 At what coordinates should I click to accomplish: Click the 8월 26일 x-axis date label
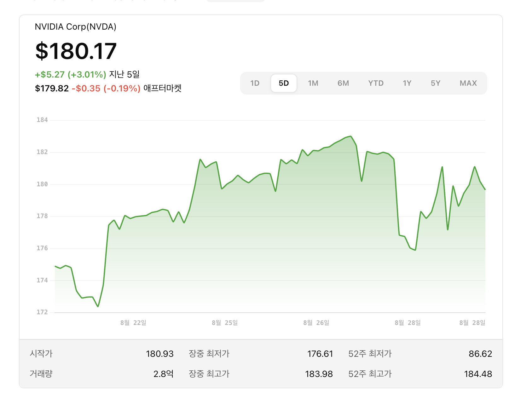click(316, 323)
